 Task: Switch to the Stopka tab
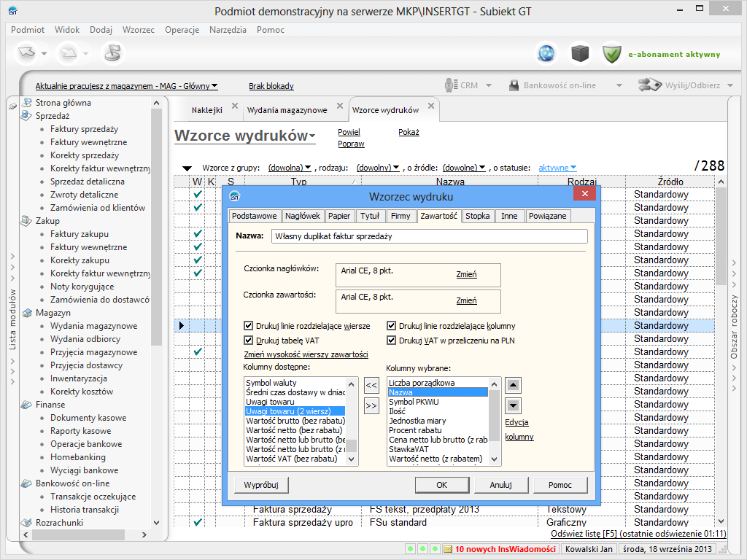[x=477, y=216]
